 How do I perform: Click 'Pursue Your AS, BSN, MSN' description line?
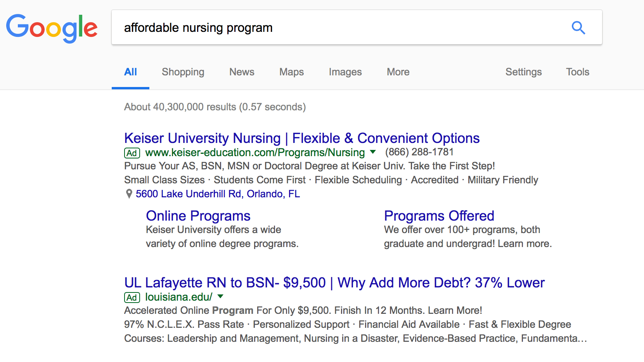[x=310, y=166]
